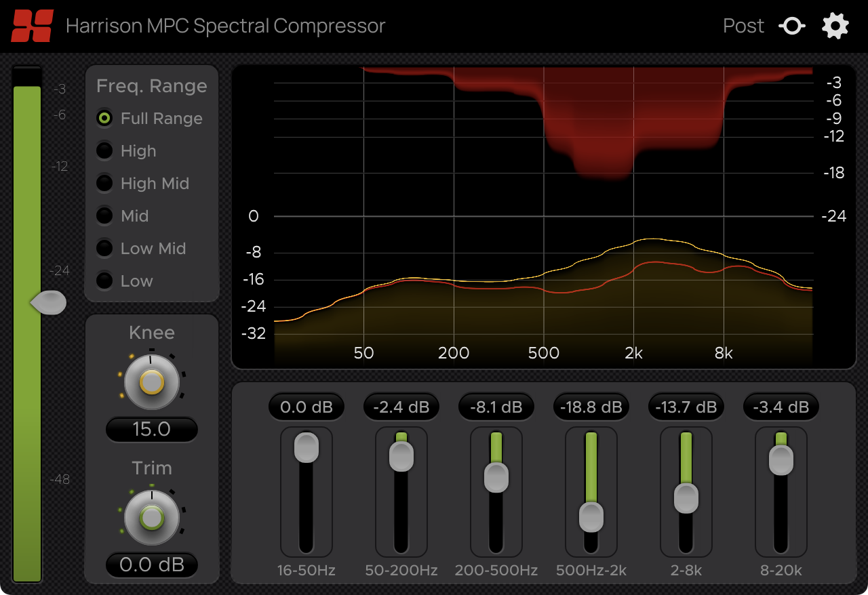Select the High Mid frequency range
868x595 pixels.
[142, 184]
